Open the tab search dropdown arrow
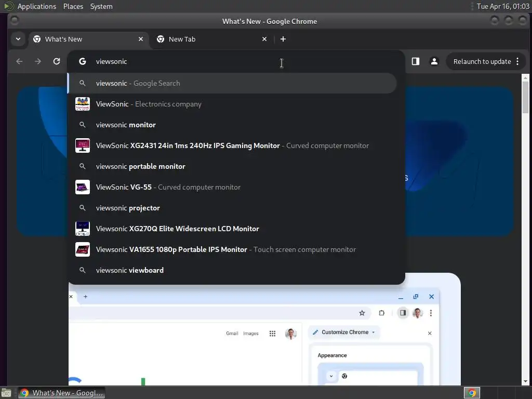Screen dimensions: 532x399 pos(18,39)
